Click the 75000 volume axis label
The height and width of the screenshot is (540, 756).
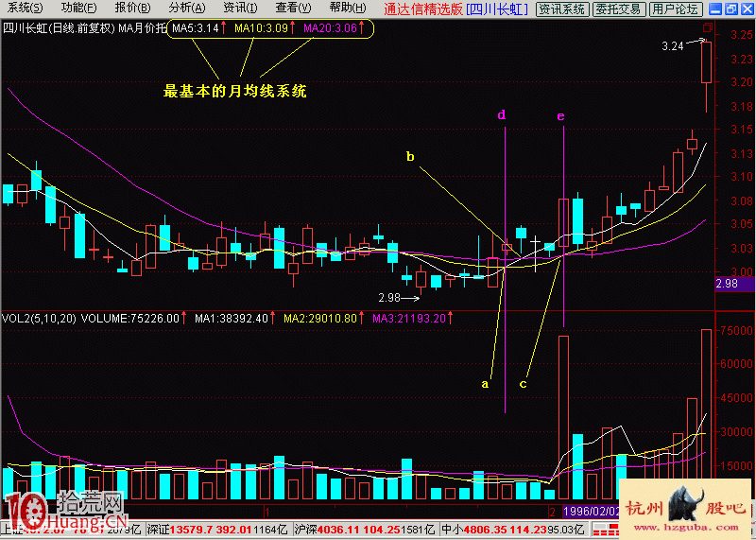point(736,331)
